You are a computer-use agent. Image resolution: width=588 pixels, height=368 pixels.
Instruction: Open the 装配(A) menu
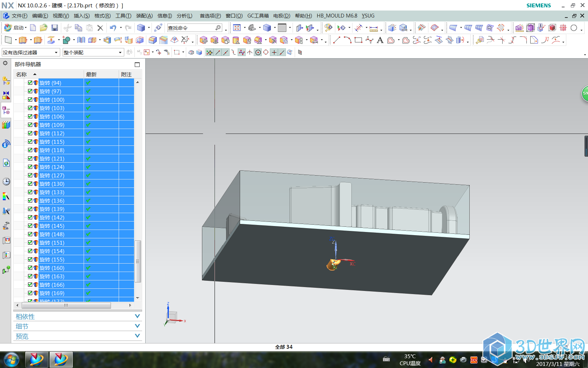144,16
